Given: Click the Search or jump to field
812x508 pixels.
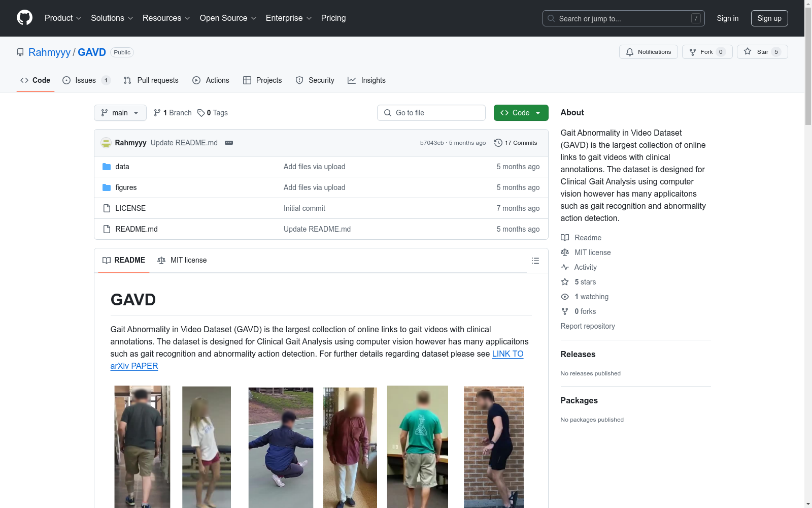Looking at the screenshot, I should click(x=624, y=18).
